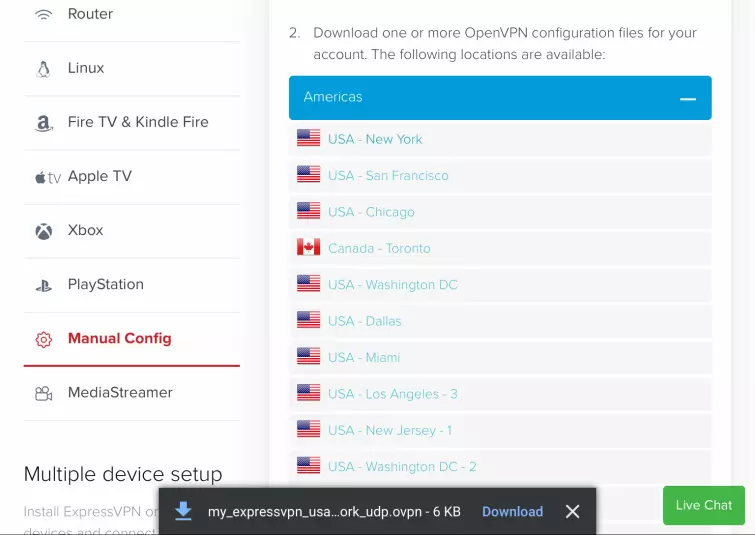Confirm Download of the ovpn file
The width and height of the screenshot is (755, 535).
click(512, 511)
